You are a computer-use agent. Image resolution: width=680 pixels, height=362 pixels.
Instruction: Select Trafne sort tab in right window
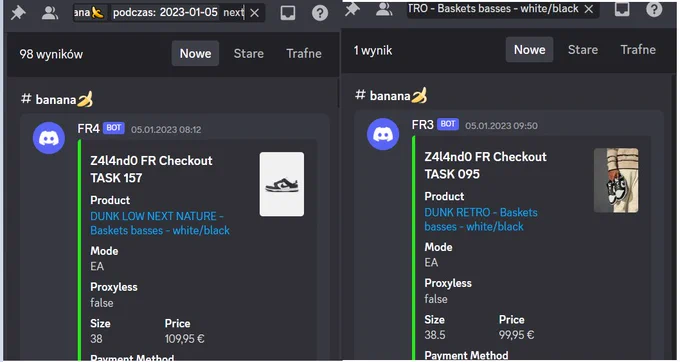click(x=638, y=49)
